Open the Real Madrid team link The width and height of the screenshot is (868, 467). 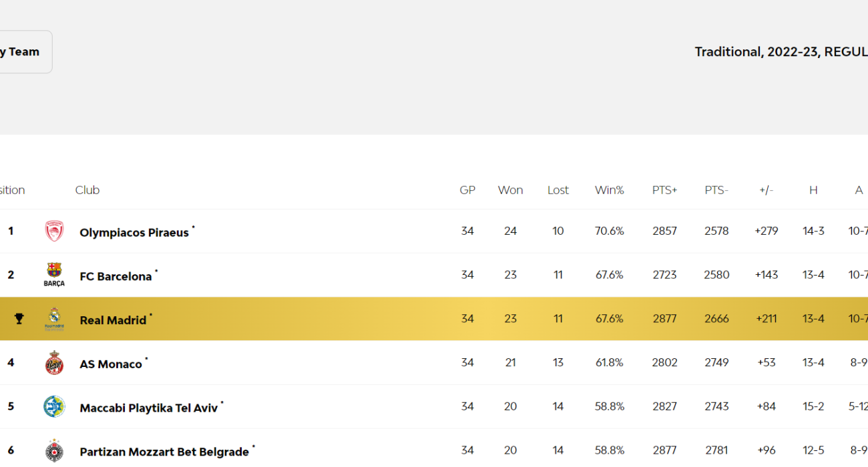tap(113, 320)
